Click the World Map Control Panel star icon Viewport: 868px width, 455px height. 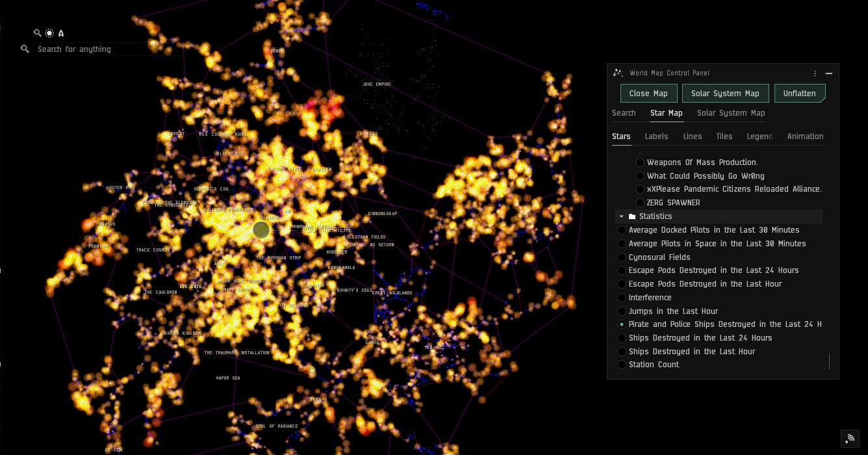(618, 73)
